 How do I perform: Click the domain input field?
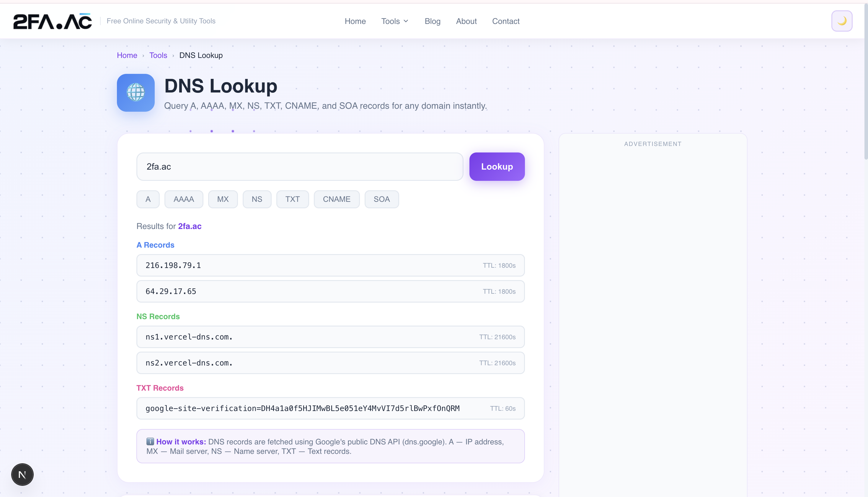(299, 167)
